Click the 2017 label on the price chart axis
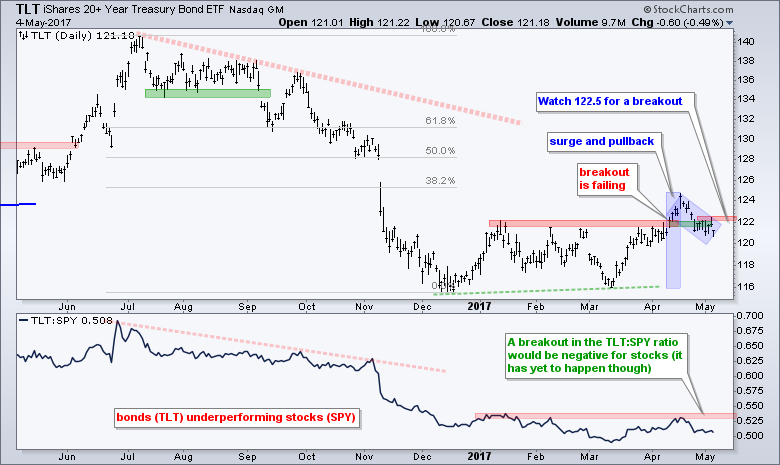Image resolution: width=780 pixels, height=465 pixels. [x=479, y=307]
